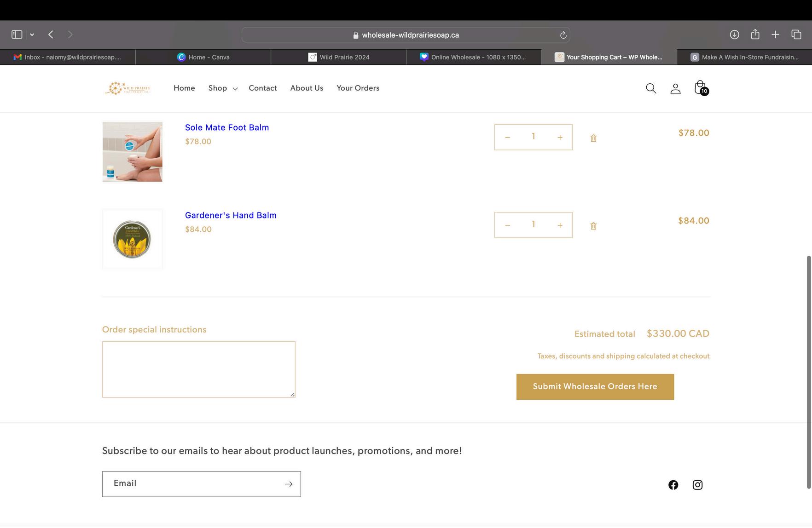Select the Your Shopping Cart tab
Viewport: 812px width, 528px height.
click(x=609, y=57)
